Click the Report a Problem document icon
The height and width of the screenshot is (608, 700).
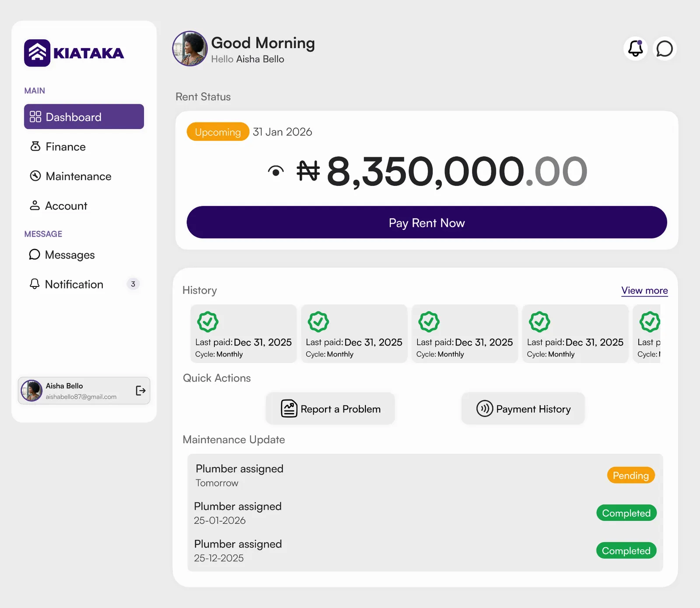tap(289, 409)
